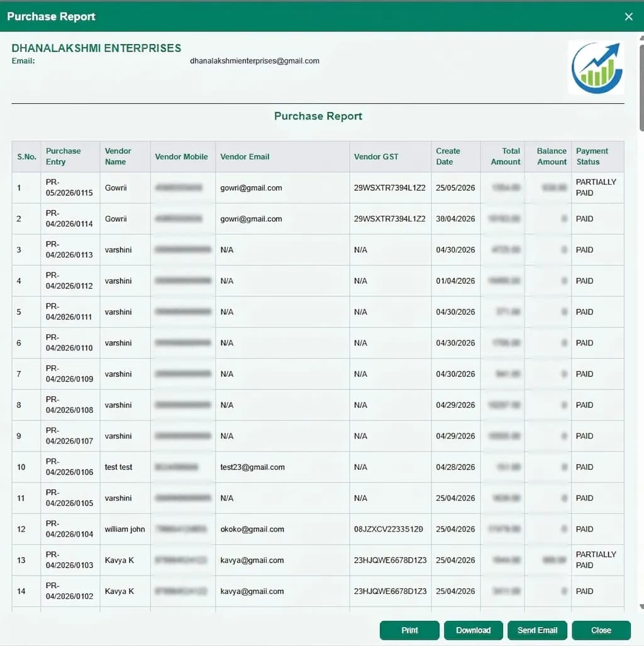
Task: Click the Vendor Mobile column header
Action: 183,157
